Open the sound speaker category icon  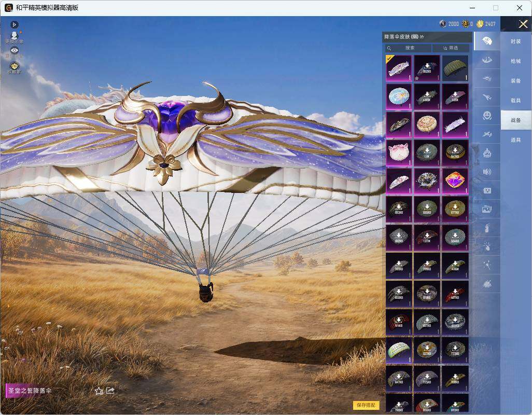[487, 172]
